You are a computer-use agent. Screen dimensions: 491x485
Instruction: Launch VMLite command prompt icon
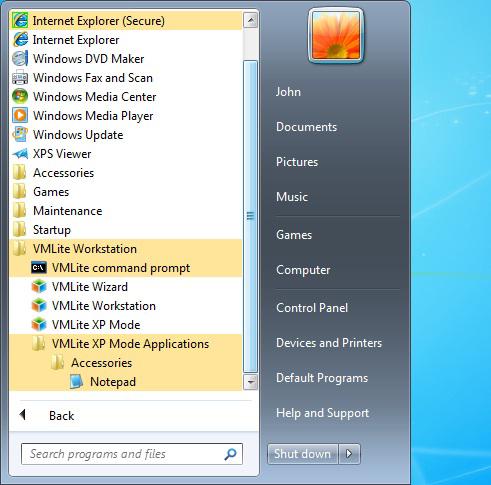pos(39,268)
